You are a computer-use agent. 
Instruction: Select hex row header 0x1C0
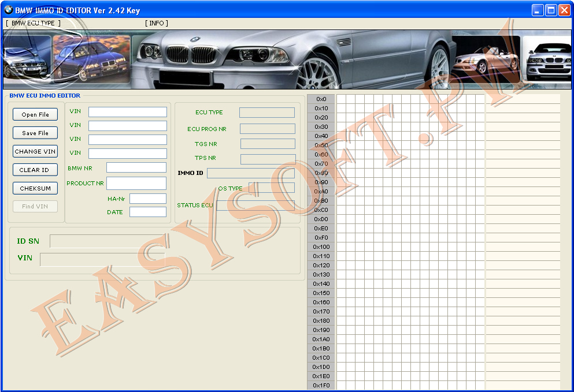pyautogui.click(x=321, y=357)
